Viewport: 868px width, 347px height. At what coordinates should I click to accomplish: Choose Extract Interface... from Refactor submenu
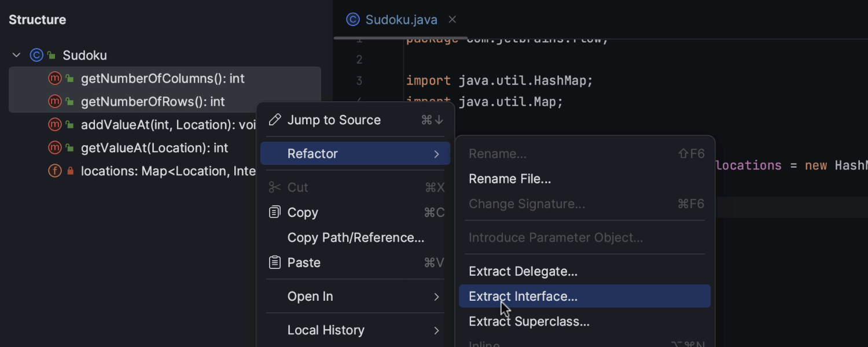coord(523,296)
